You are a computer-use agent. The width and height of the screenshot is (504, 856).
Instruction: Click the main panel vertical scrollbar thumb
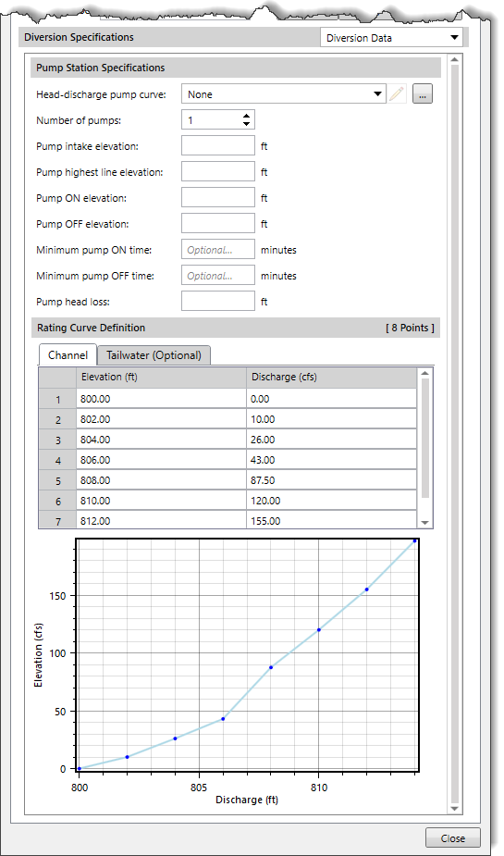click(455, 434)
